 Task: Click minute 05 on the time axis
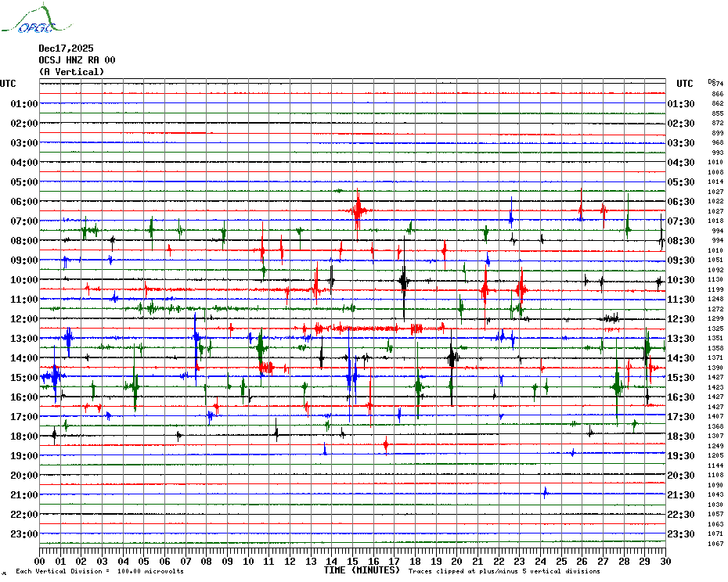(144, 561)
